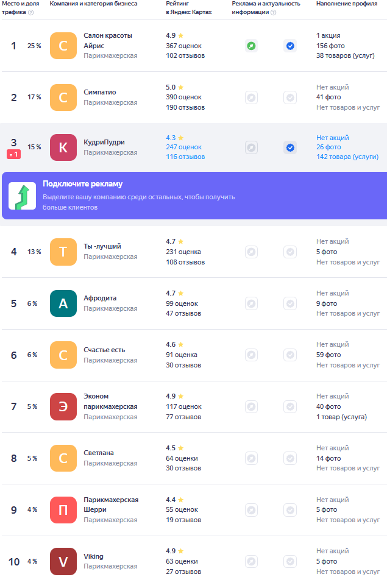This screenshot has height=588, width=387.
Task: Click the '367 оценок' text
Action: 184,46
